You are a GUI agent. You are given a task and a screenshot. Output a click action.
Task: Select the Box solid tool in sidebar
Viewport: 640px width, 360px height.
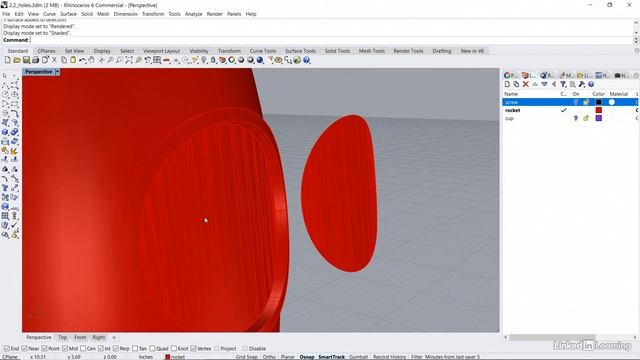5,132
